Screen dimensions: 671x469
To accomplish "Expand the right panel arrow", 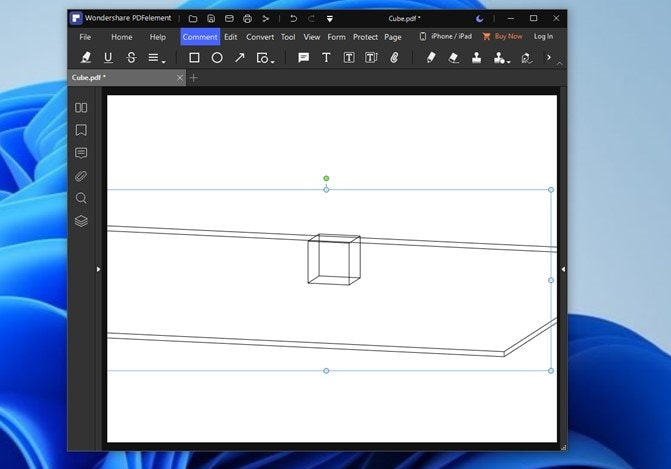I will tap(563, 269).
